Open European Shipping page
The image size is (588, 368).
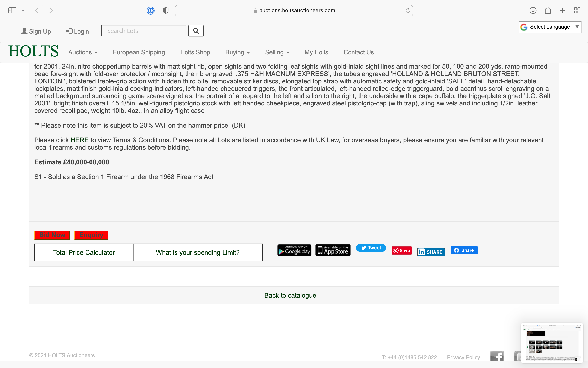tap(139, 52)
